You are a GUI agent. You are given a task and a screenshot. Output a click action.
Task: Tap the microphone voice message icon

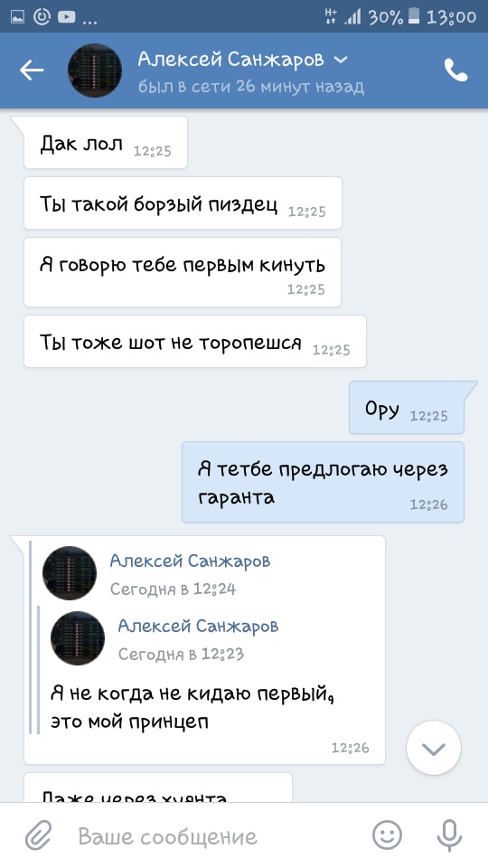tap(449, 835)
